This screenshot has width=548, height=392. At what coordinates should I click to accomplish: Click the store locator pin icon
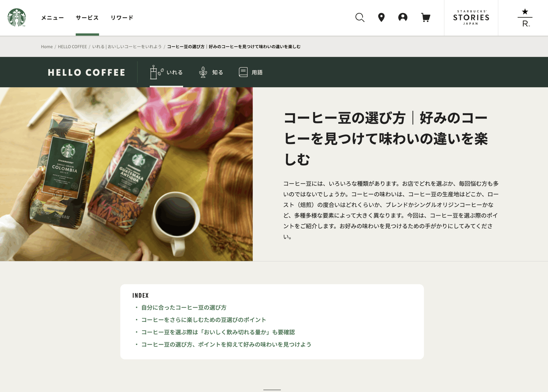point(381,17)
